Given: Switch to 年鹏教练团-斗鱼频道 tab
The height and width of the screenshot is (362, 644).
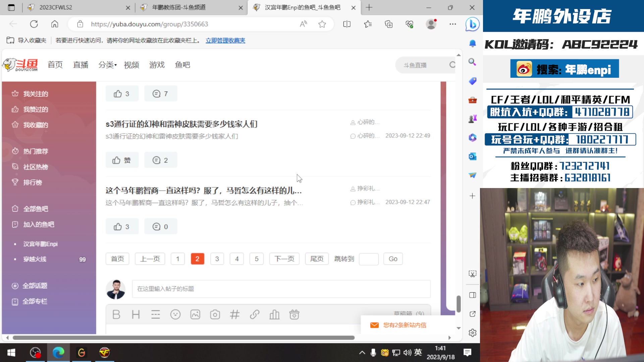Looking at the screenshot, I should [191, 7].
